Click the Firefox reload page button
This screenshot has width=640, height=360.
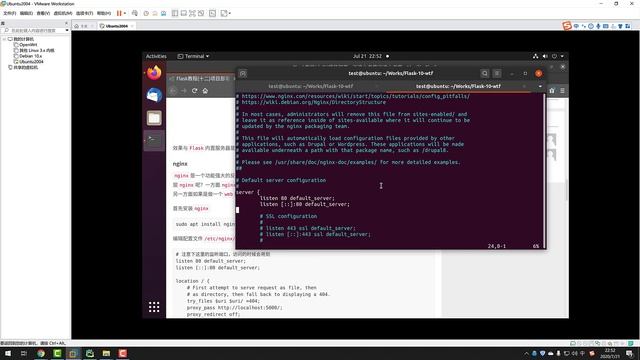point(194,91)
